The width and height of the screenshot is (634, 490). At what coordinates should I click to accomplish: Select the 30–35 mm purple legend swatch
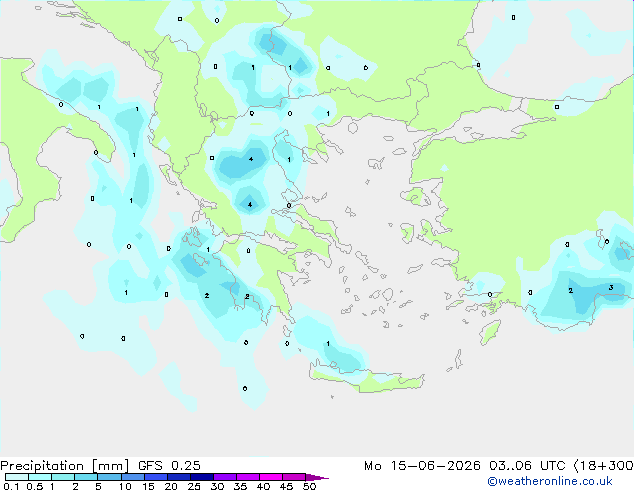(225, 477)
